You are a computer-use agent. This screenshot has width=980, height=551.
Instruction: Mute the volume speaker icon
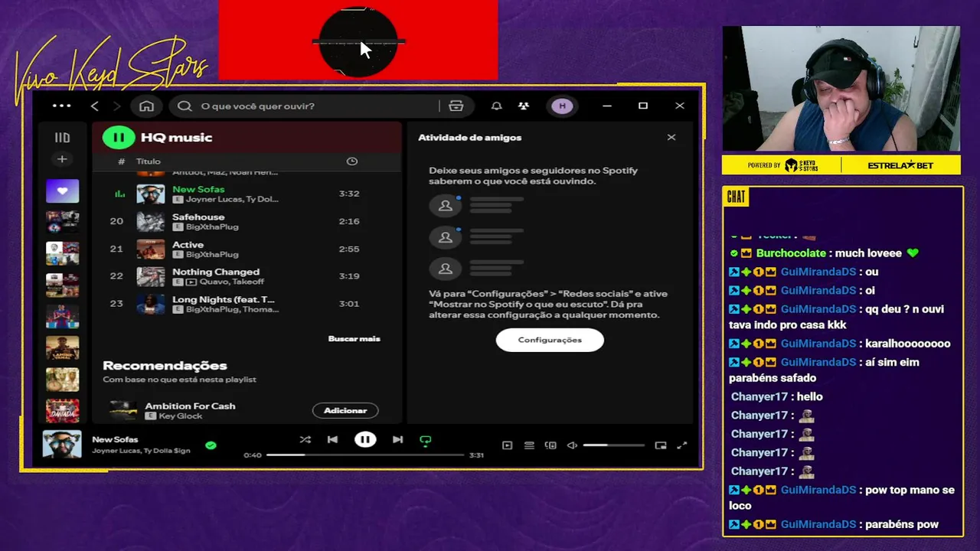(x=572, y=445)
